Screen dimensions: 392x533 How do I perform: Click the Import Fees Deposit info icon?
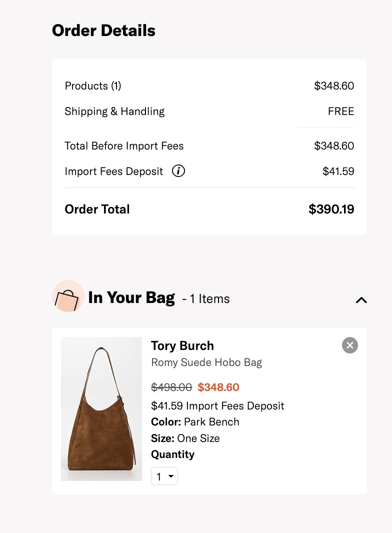point(178,171)
